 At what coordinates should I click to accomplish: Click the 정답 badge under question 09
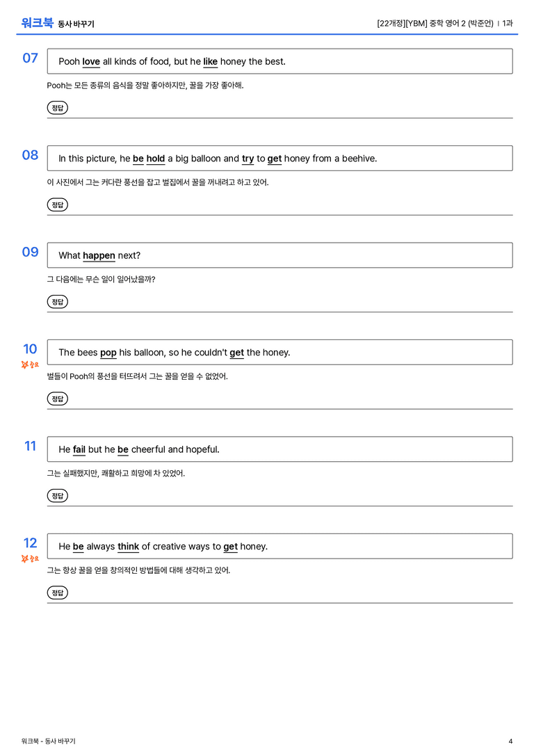tap(57, 302)
